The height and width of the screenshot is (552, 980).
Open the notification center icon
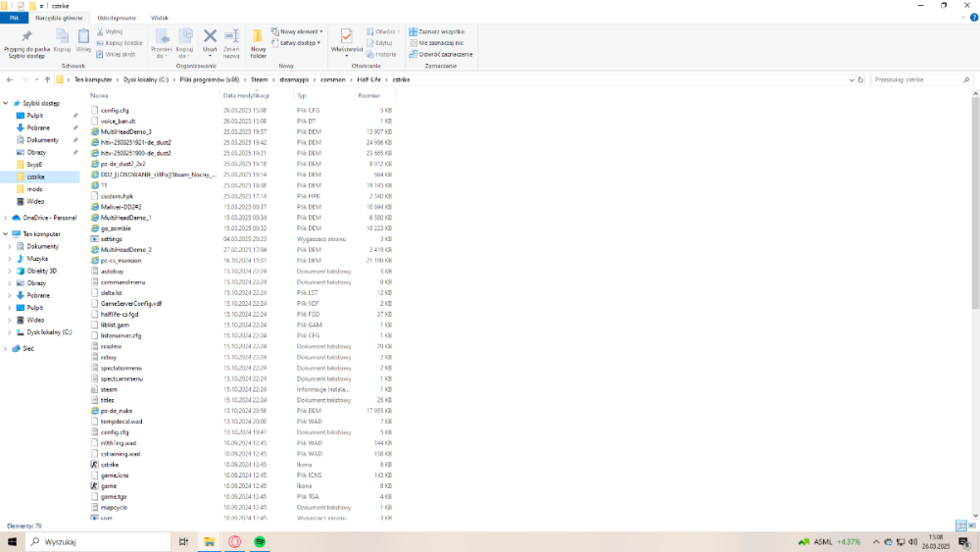963,541
